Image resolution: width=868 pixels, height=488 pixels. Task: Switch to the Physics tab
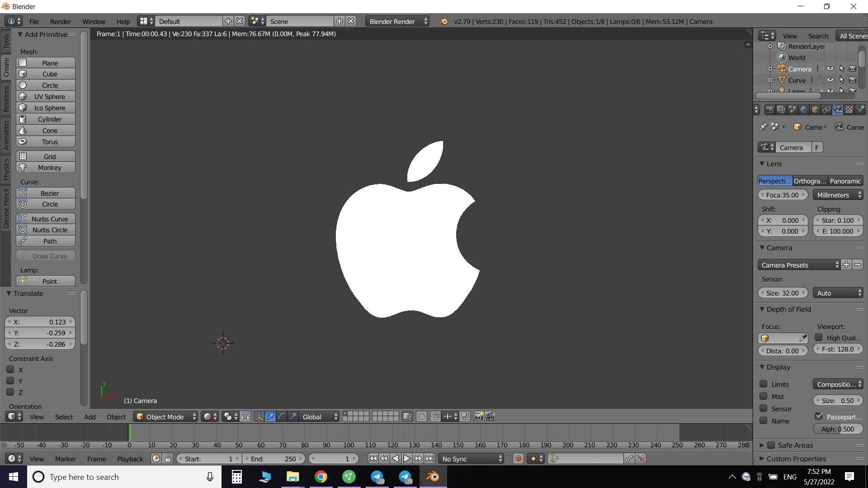point(6,169)
